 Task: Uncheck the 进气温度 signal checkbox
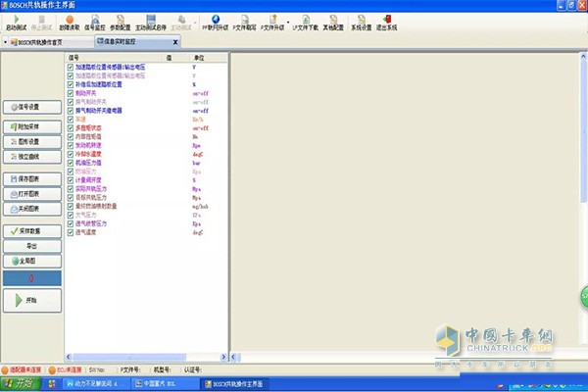click(71, 232)
